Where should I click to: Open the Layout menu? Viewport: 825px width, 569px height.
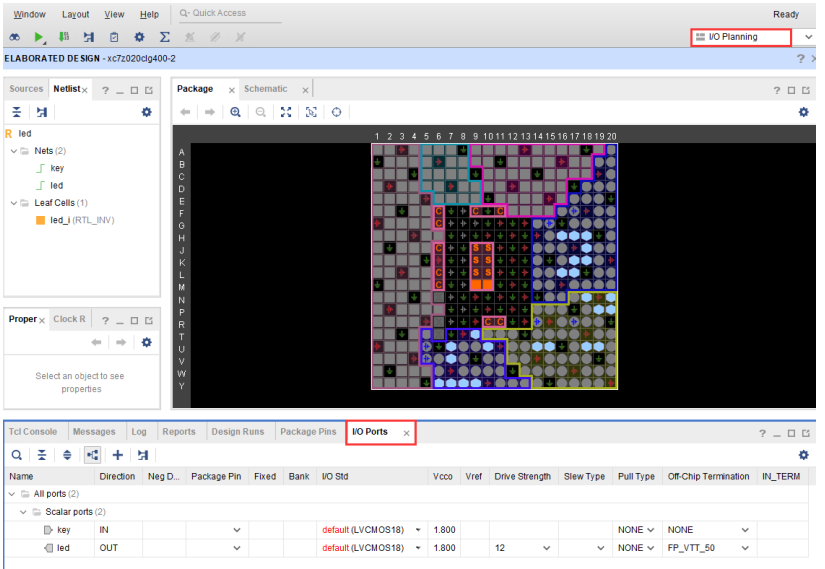coord(75,15)
